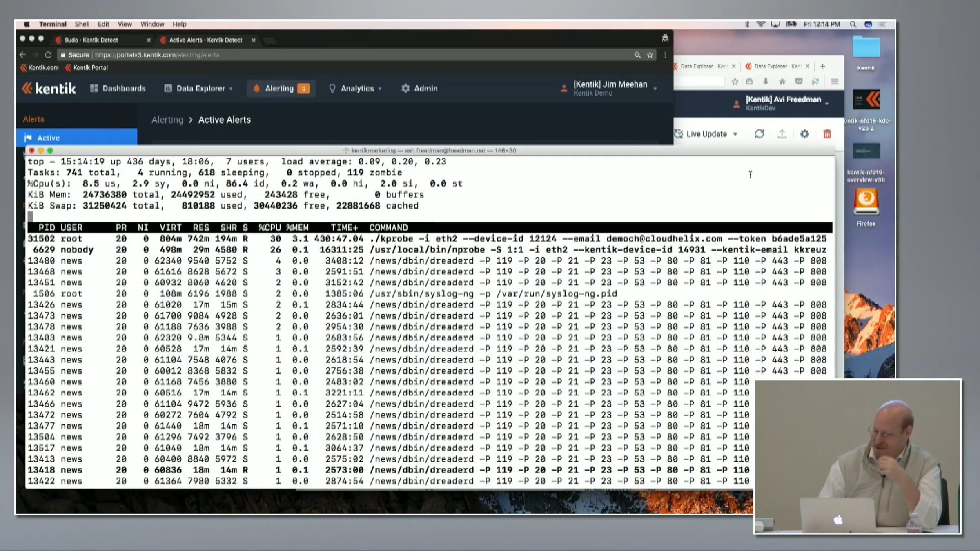Click the Chrome forward arrow

pos(35,55)
